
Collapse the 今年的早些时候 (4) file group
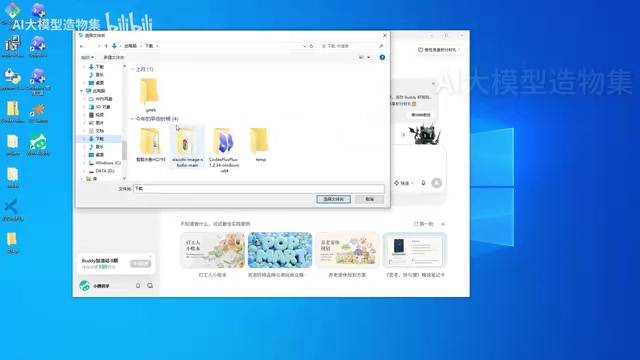tap(132, 119)
